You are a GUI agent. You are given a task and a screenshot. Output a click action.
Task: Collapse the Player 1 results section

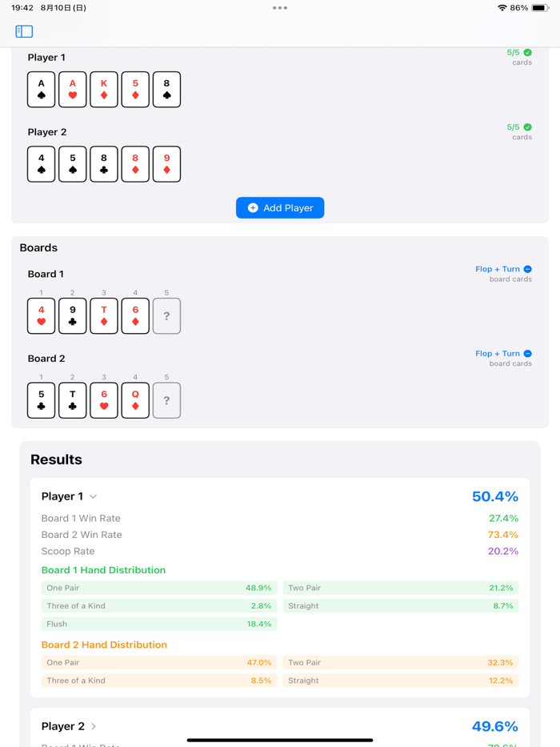tap(94, 496)
